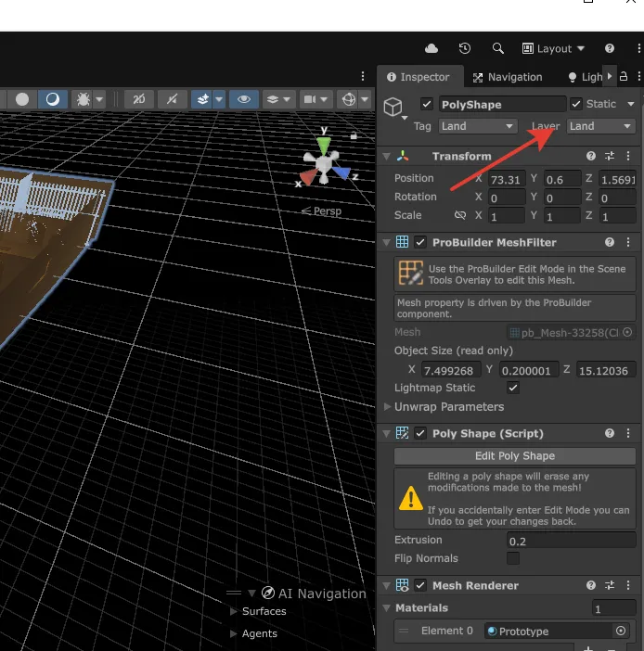
Task: Open version history from top toolbar
Action: 465,48
